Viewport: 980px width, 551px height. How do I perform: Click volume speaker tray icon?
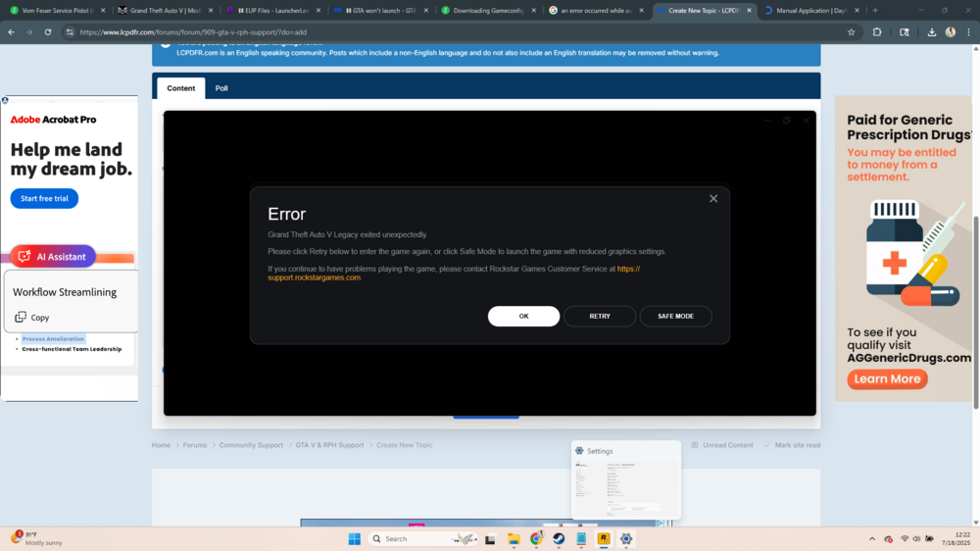pyautogui.click(x=916, y=538)
